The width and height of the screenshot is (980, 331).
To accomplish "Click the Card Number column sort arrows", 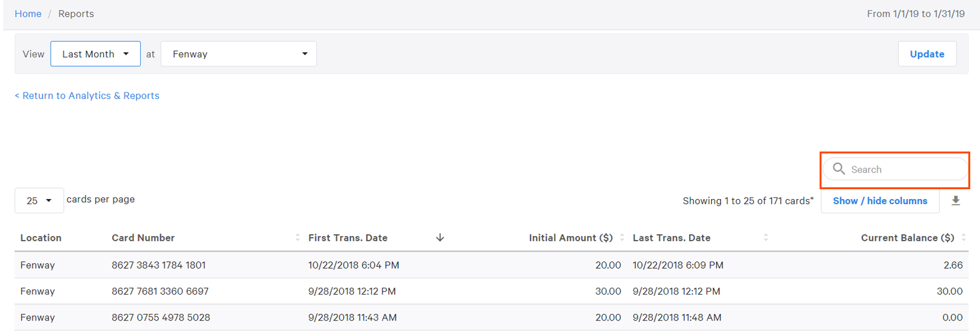I will pos(297,238).
